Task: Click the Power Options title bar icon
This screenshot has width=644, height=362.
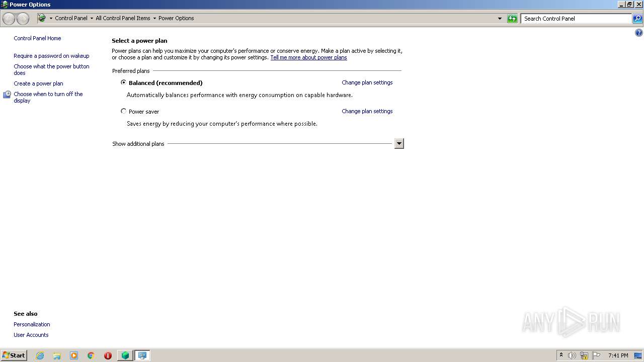Action: tap(5, 5)
